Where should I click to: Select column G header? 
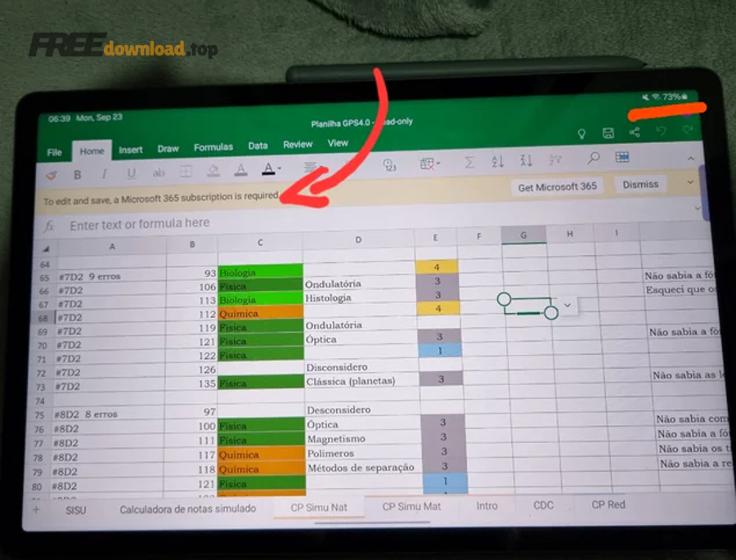point(523,235)
